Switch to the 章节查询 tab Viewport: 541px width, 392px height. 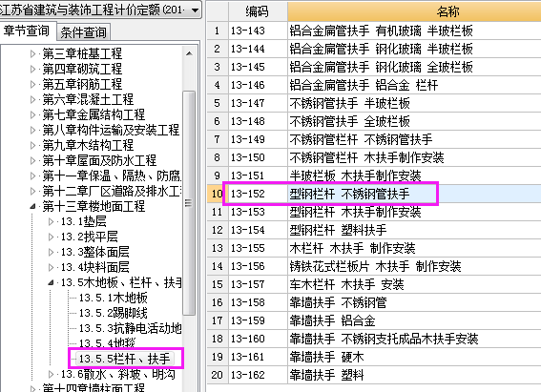[x=27, y=31]
